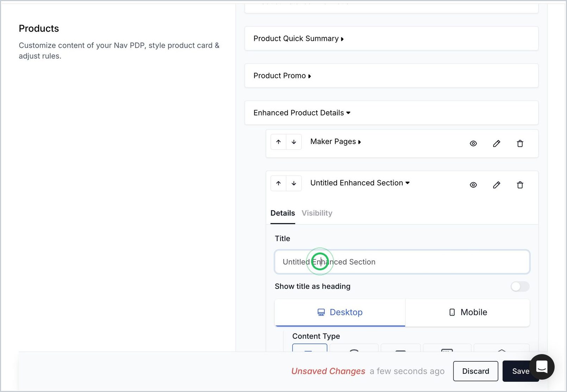Expand Product Promo panel
567x392 pixels.
[x=391, y=76]
